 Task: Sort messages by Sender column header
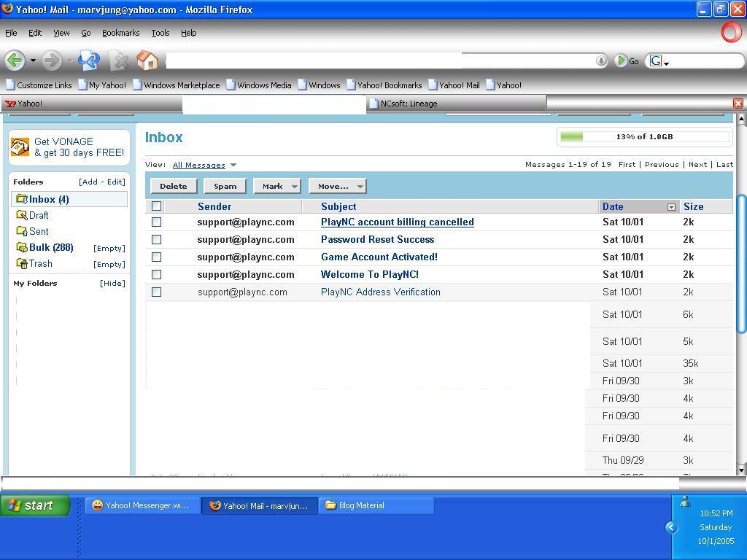pyautogui.click(x=214, y=206)
